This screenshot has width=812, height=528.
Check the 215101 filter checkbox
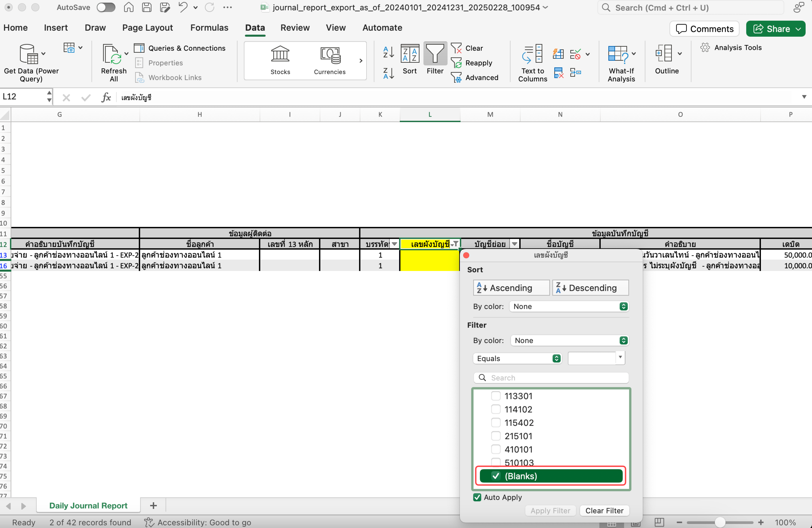click(x=495, y=436)
